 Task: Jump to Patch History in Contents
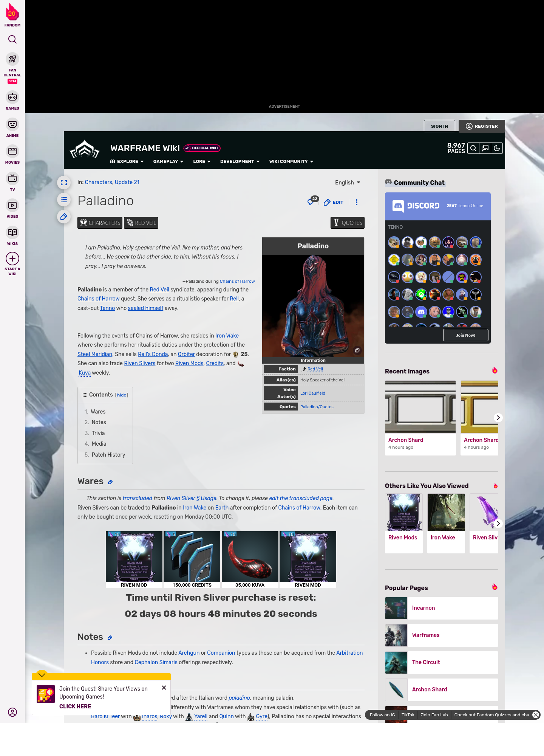[x=108, y=455]
